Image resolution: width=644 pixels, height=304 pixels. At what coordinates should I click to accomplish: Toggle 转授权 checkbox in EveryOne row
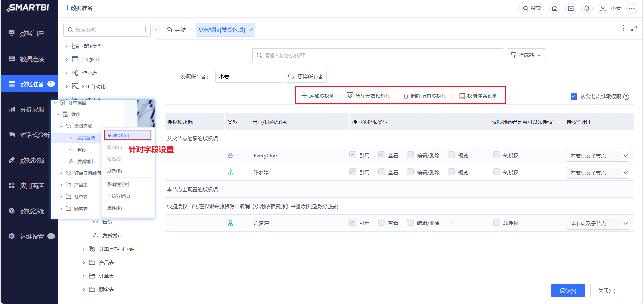coord(496,155)
